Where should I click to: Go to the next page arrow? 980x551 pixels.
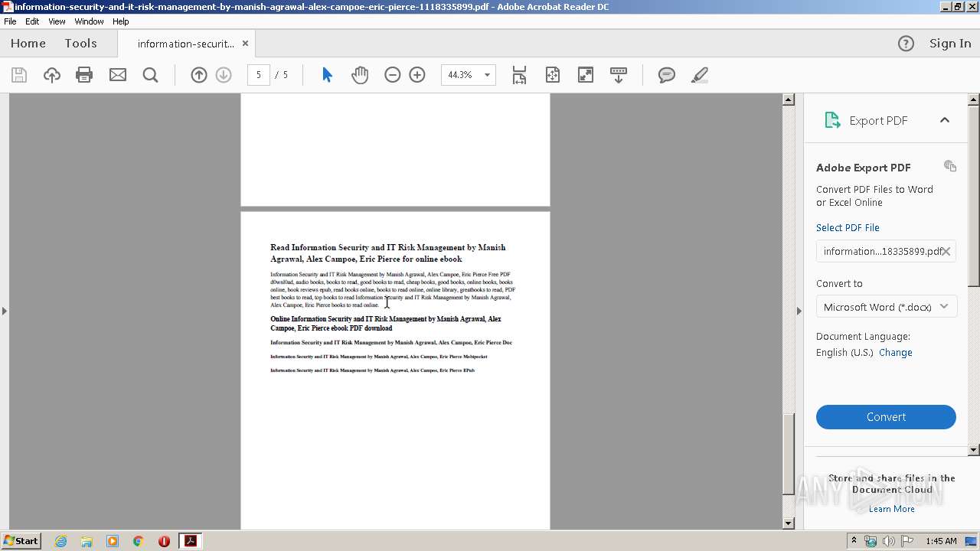click(224, 75)
